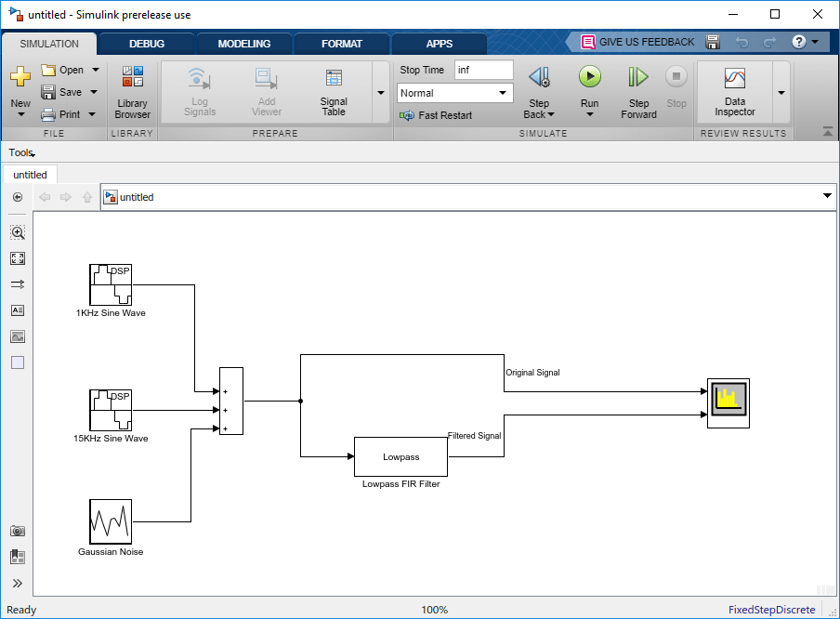
Task: Expand the palette with double chevron
Action: 18,583
